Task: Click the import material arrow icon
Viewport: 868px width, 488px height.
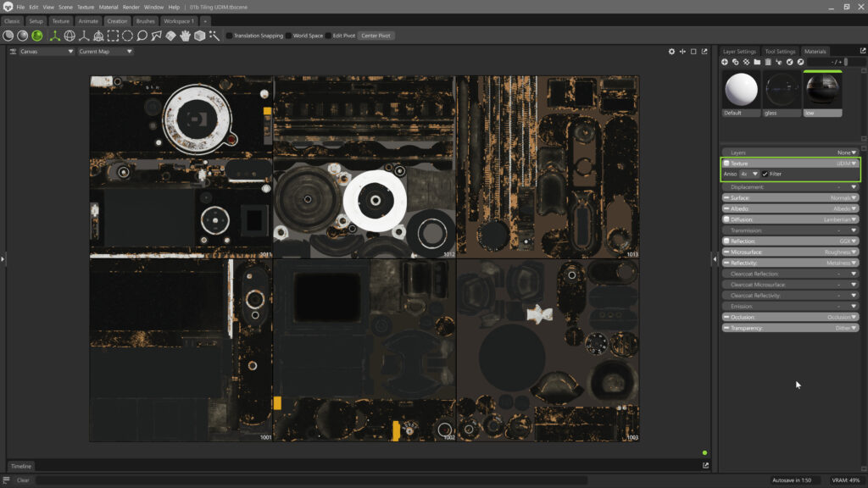Action: click(790, 62)
